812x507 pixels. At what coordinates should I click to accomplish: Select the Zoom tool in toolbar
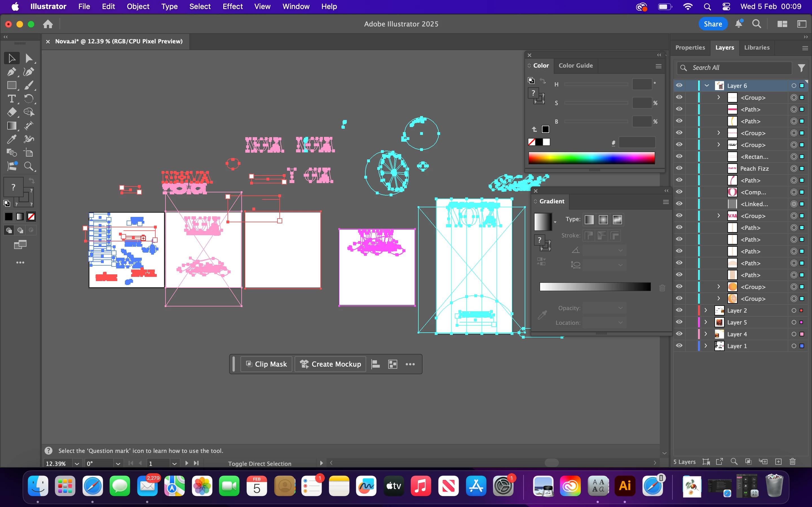coord(29,166)
